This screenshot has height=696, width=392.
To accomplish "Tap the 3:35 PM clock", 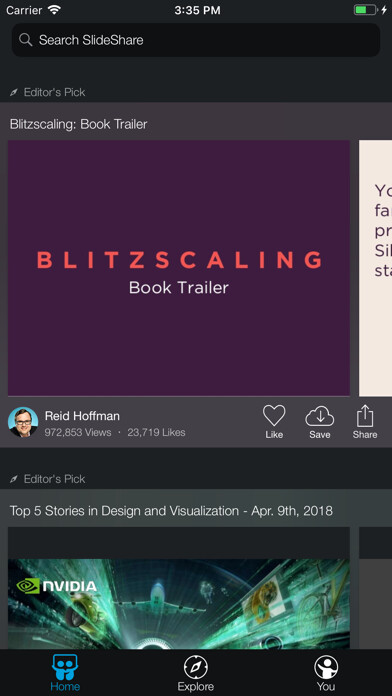I will click(197, 10).
